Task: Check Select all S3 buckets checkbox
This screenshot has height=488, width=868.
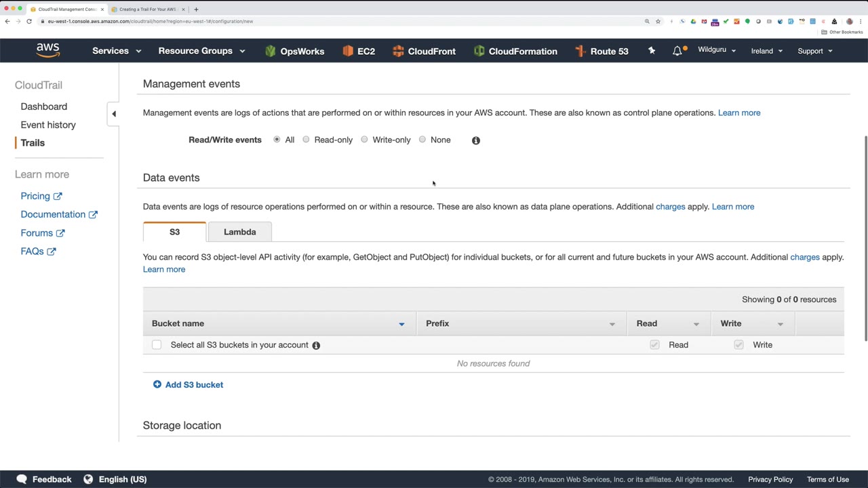Action: (157, 345)
